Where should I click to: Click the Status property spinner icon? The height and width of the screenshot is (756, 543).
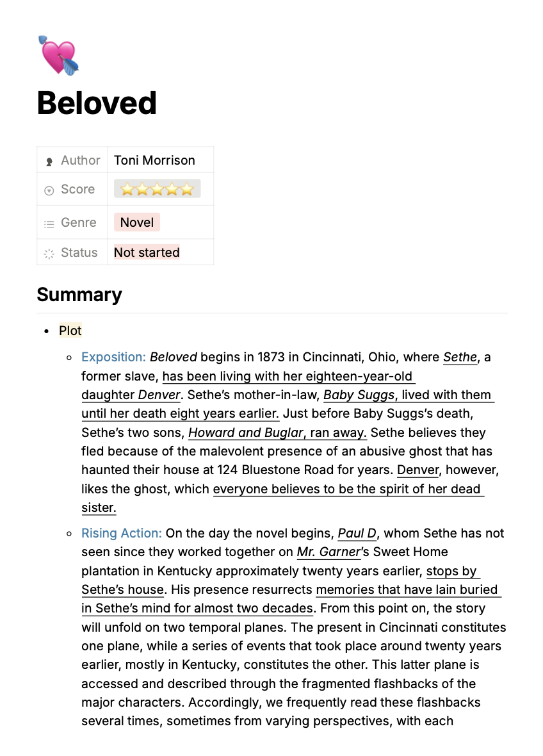pos(49,253)
